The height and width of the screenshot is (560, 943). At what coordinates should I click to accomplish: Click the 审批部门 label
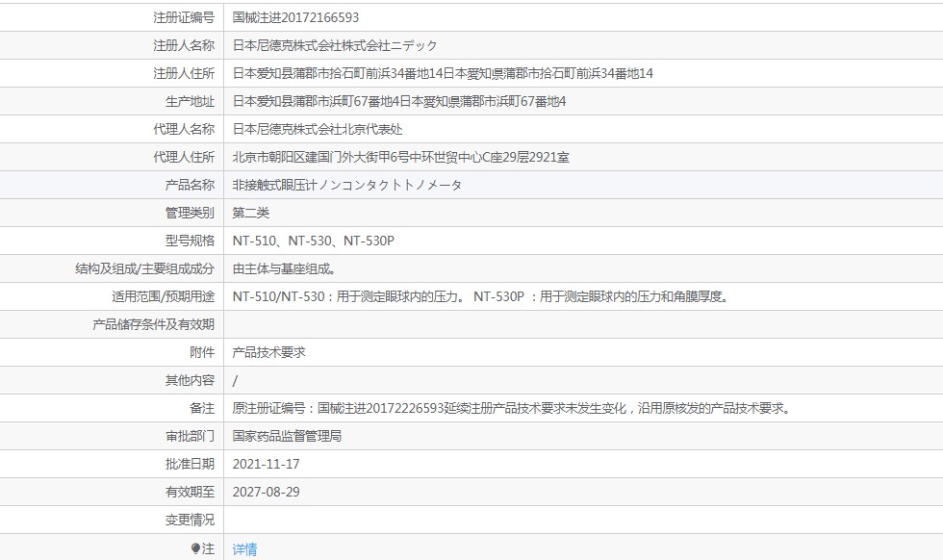point(191,436)
